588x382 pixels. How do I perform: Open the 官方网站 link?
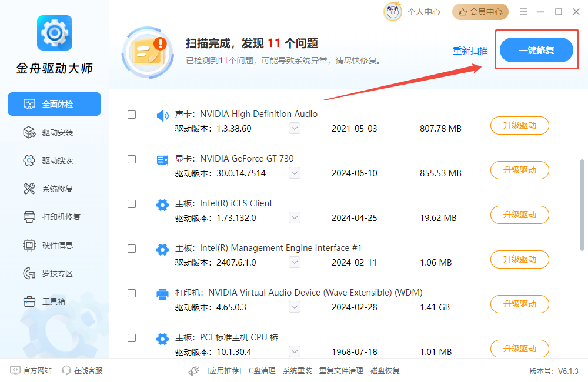pos(38,370)
